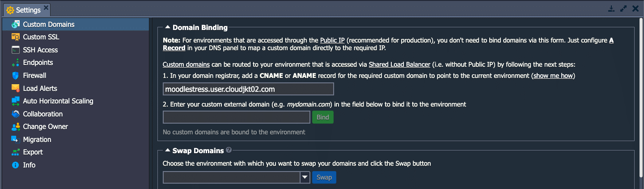Collapse the Domain Binding section
The image size is (644, 189).
(x=168, y=27)
